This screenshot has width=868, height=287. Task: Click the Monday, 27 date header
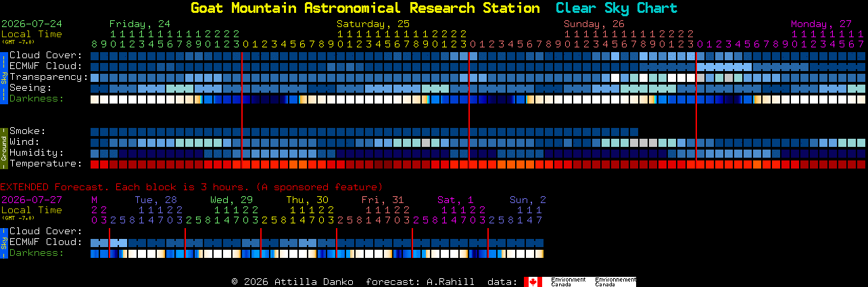click(821, 24)
